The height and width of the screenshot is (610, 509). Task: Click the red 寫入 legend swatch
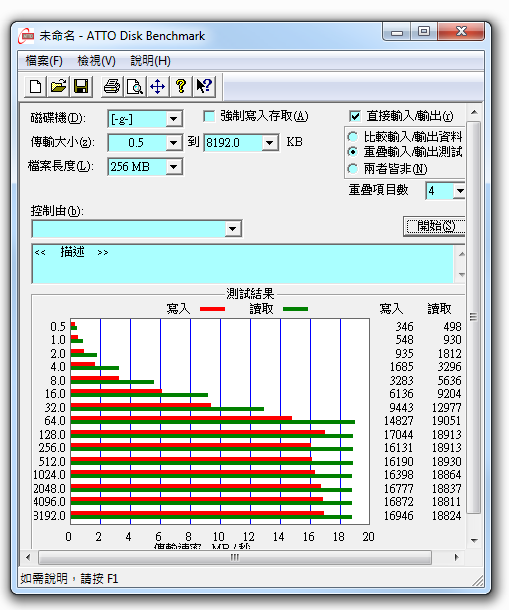click(x=212, y=309)
